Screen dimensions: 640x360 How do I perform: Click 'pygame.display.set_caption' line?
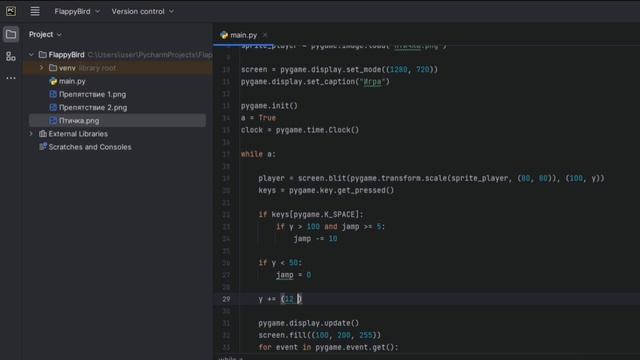(x=315, y=82)
